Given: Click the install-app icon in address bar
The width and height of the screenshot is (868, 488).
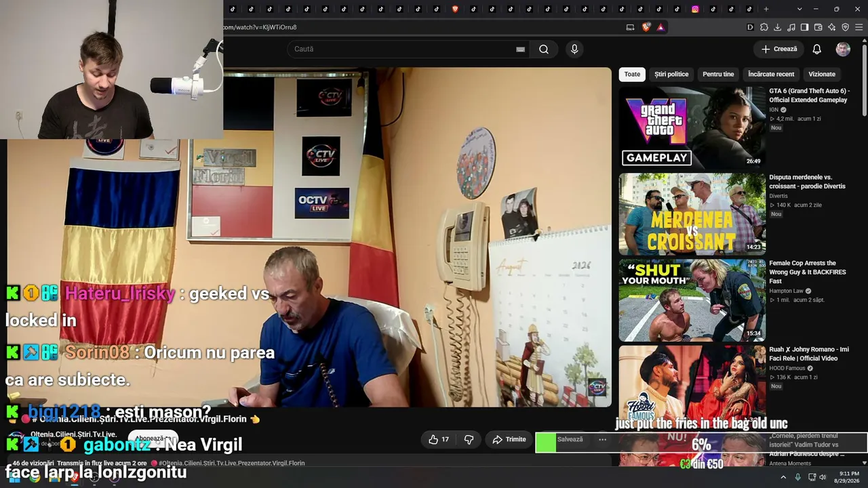Looking at the screenshot, I should click(630, 27).
